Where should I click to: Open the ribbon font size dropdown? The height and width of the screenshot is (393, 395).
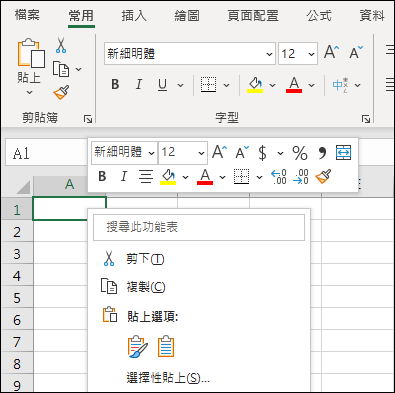click(x=311, y=54)
